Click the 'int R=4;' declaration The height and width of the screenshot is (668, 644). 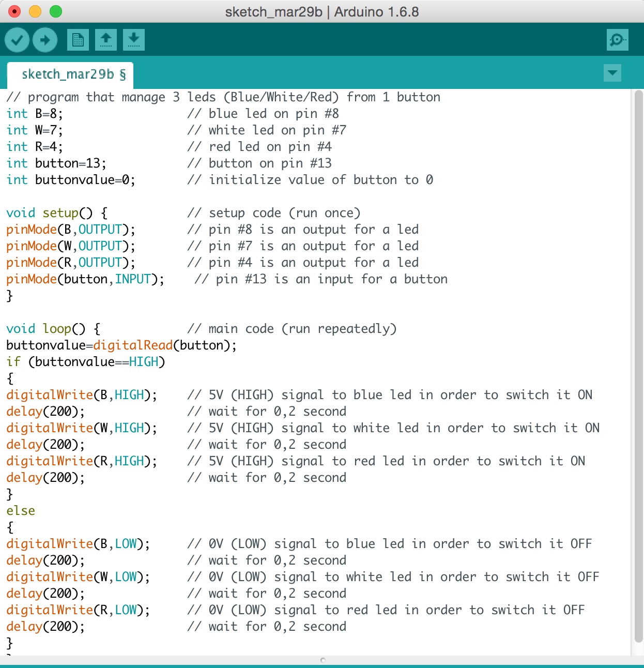35,147
